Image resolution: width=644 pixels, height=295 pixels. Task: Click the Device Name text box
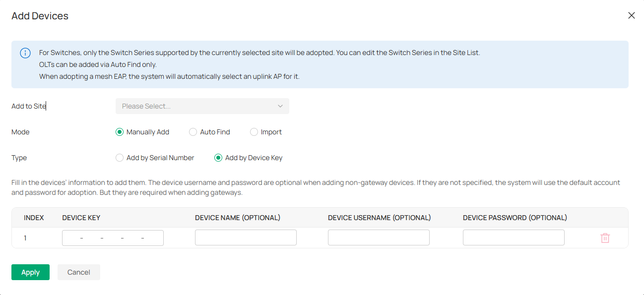[246, 237]
